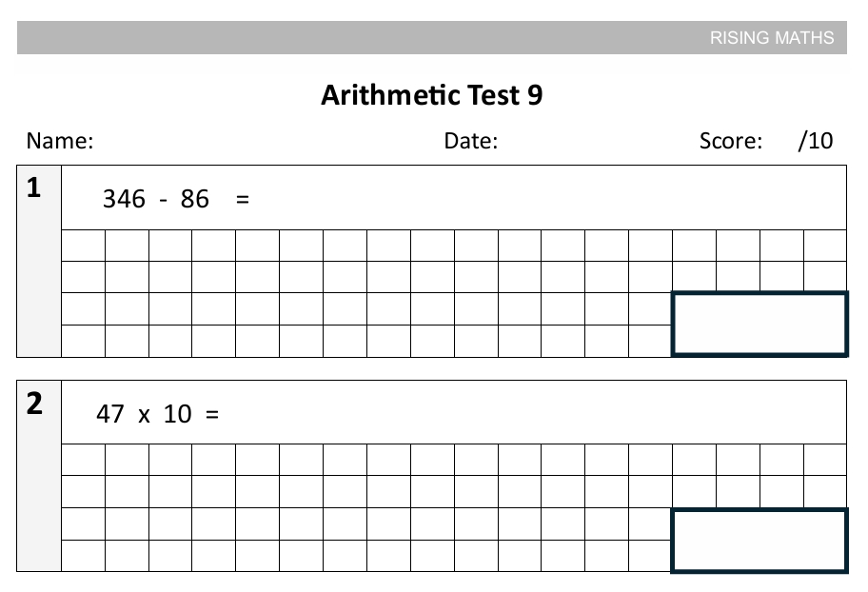Click the Name: label
The image size is (868, 592).
[x=59, y=142]
